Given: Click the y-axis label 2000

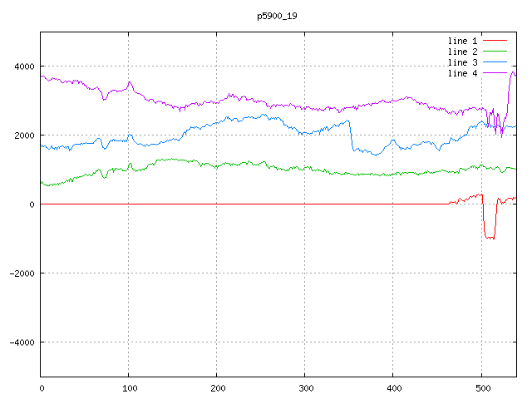Looking at the screenshot, I should 24,135.
